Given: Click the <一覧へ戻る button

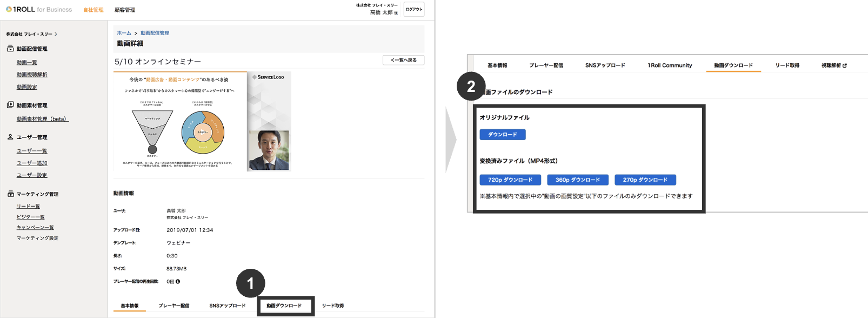Looking at the screenshot, I should coord(403,60).
